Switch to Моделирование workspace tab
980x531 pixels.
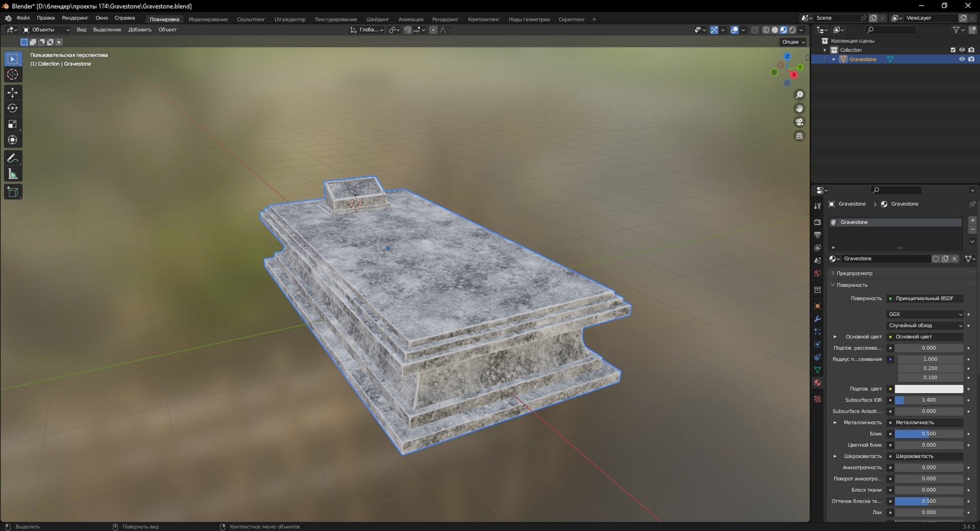pyautogui.click(x=208, y=19)
